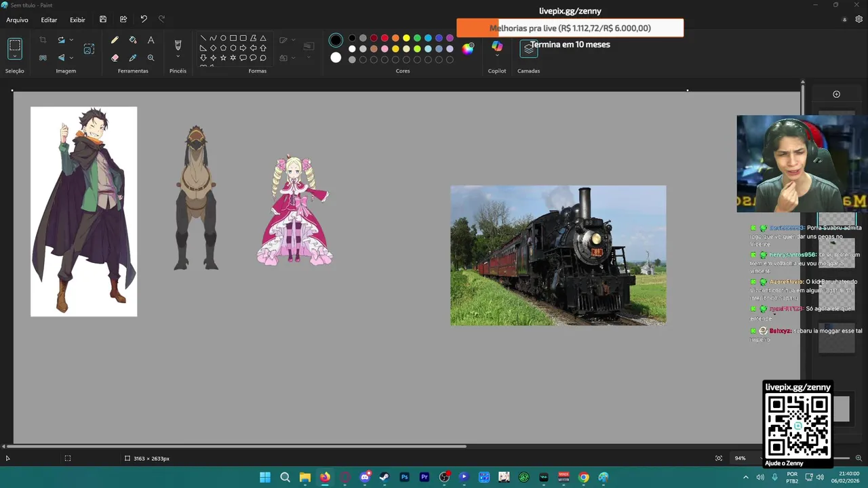
Task: Click the Flip image icon
Action: point(61,58)
